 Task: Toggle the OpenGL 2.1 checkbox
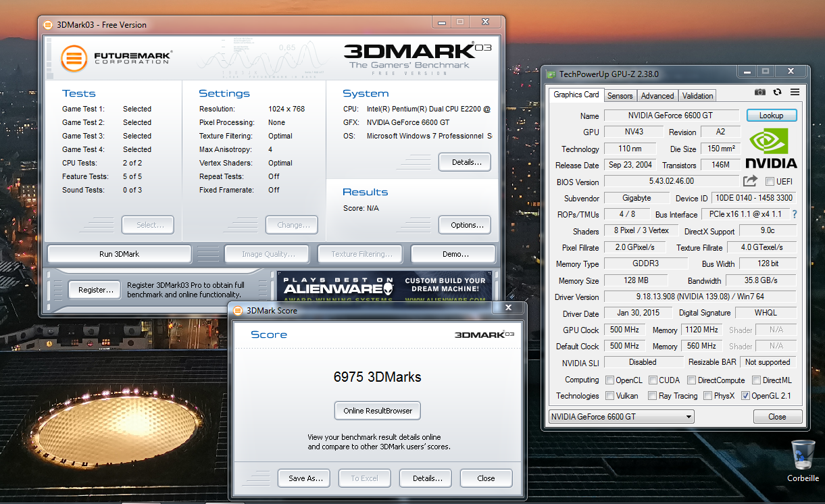pyautogui.click(x=746, y=396)
